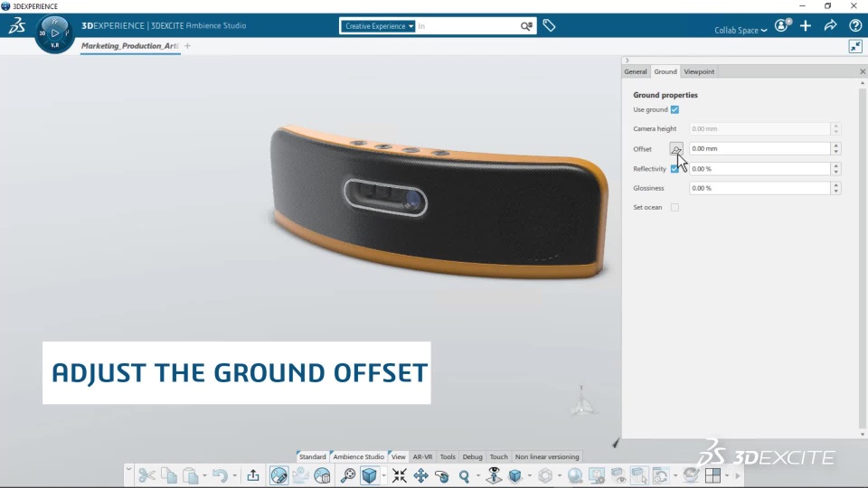Open the Tools toolbar tab
868x488 pixels.
tap(448, 457)
